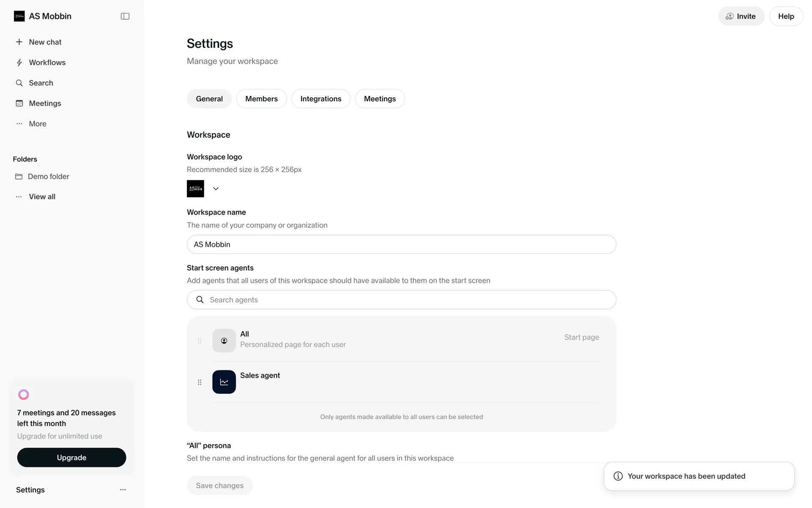
Task: Click the info icon in update notification
Action: [618, 476]
